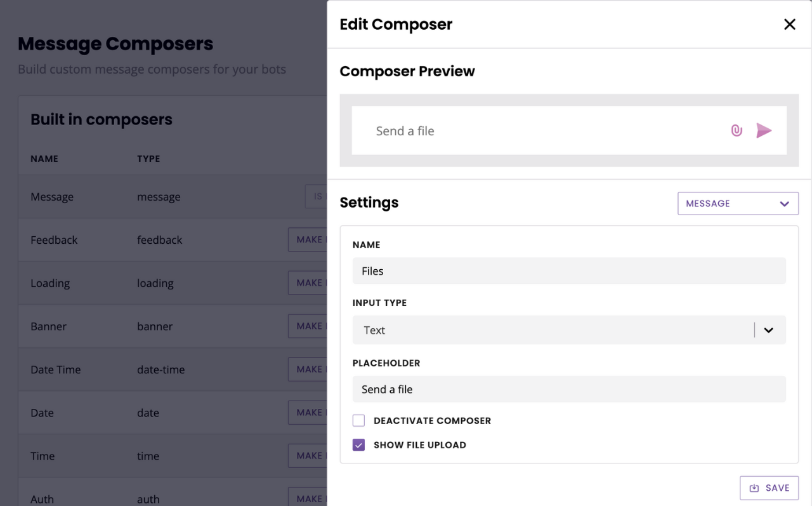Uncheck the Show File Upload checkbox
The image size is (812, 506).
[359, 445]
